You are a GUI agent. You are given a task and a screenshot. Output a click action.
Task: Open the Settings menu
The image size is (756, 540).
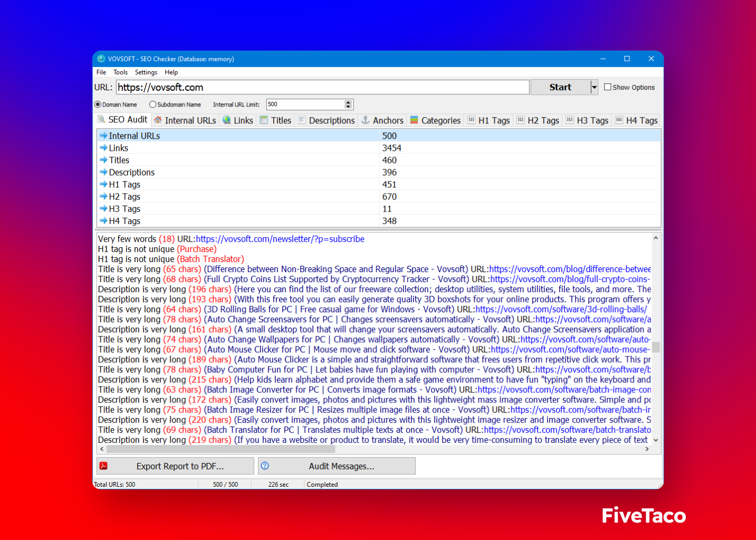pyautogui.click(x=146, y=72)
